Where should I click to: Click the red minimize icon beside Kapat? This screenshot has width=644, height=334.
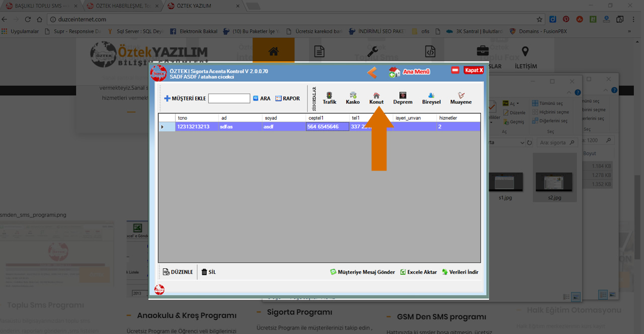pyautogui.click(x=455, y=70)
